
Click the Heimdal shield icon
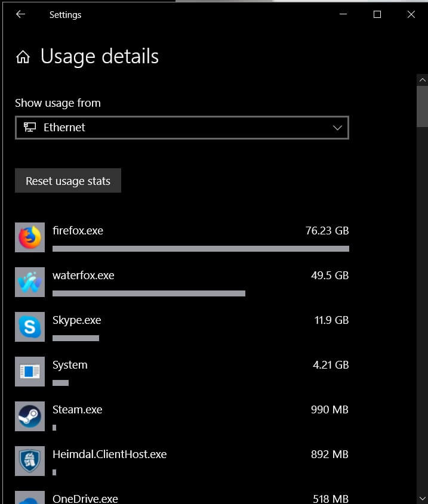point(30,460)
